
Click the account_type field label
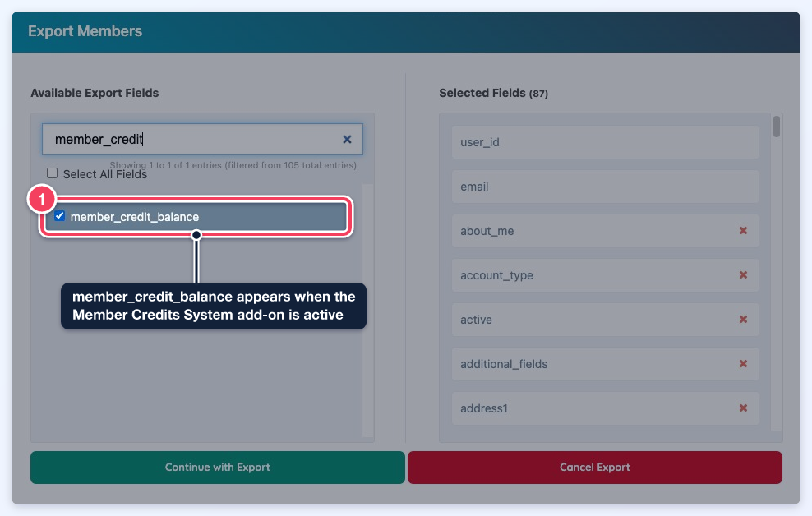point(496,276)
